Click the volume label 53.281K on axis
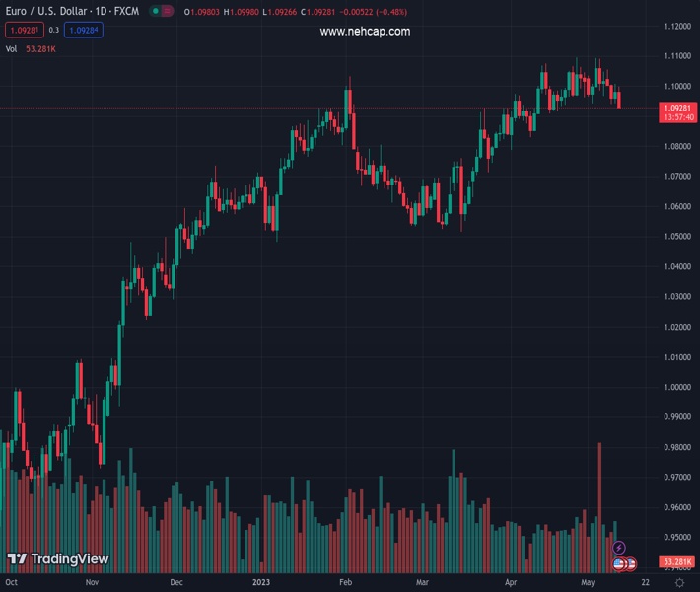Viewport: 700px width, 592px height. coord(676,562)
